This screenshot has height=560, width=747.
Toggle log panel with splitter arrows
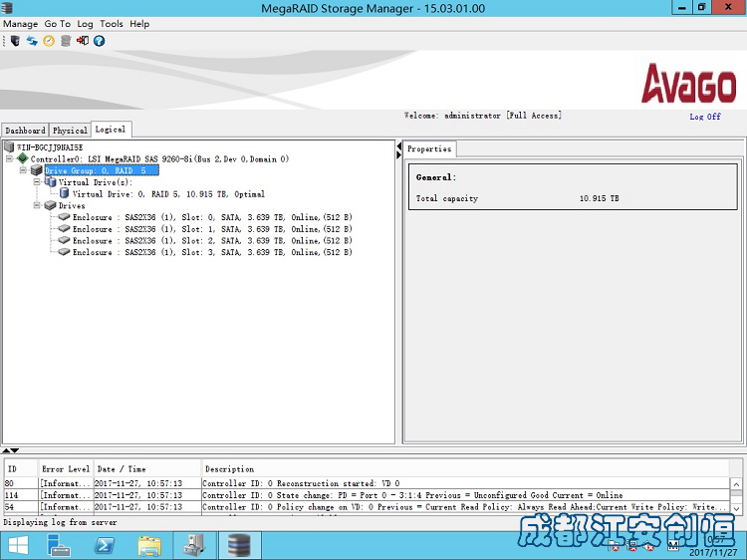coord(10,450)
